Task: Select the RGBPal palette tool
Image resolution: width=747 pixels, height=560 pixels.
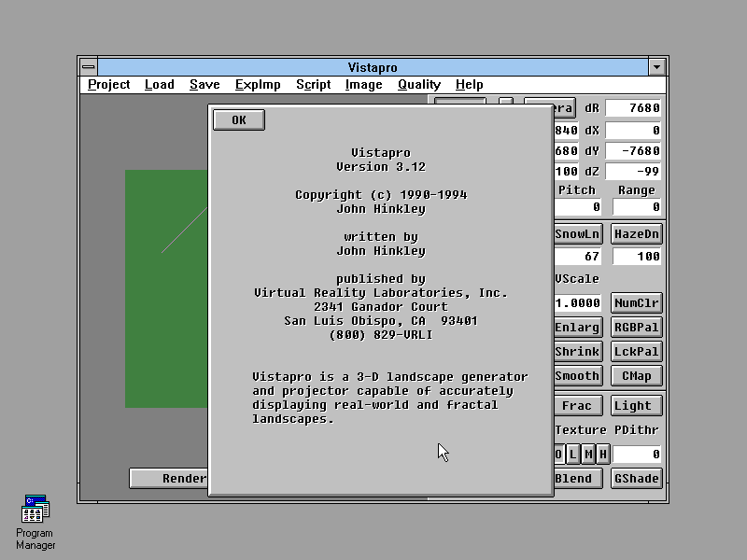Action: point(636,327)
